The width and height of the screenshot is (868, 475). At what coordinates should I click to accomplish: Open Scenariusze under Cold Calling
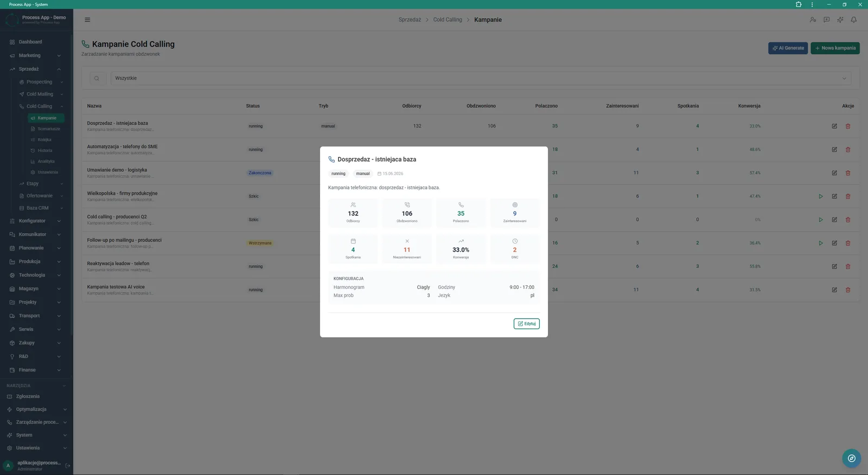pos(46,129)
